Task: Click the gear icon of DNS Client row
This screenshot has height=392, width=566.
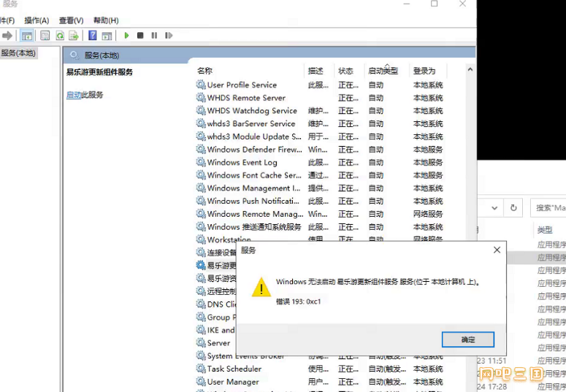Action: (x=201, y=304)
